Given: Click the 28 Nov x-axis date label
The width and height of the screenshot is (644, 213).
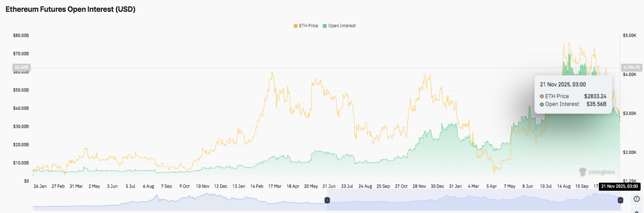Looking at the screenshot, I should point(419,186).
